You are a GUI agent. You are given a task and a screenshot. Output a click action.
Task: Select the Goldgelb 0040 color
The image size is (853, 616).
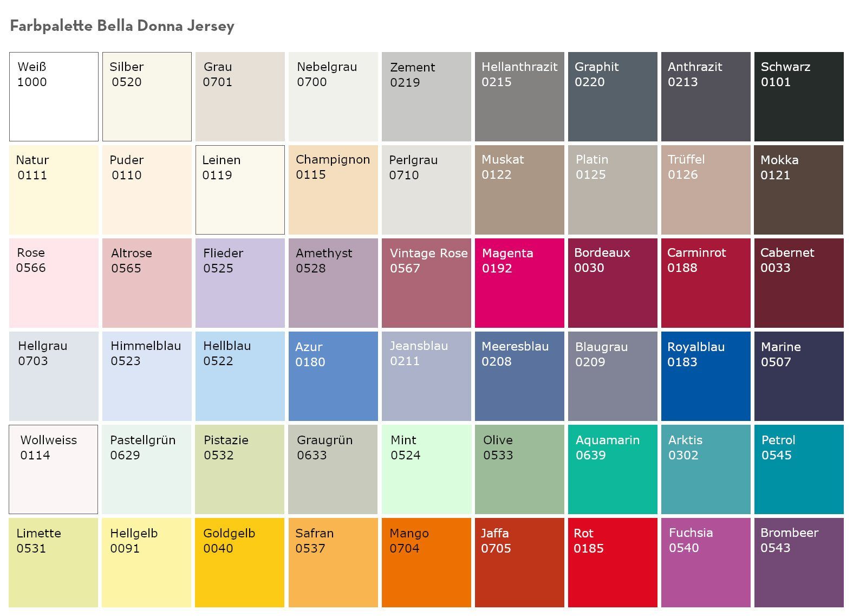pos(239,562)
